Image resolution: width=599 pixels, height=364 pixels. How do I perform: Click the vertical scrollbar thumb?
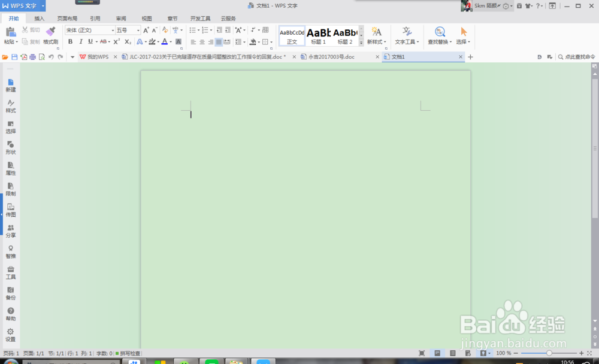pos(595,148)
